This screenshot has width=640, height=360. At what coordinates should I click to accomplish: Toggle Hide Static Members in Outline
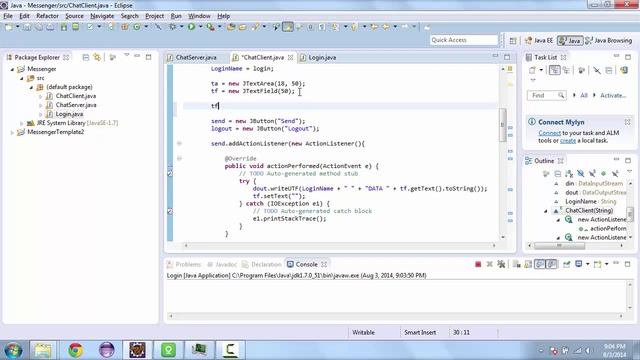coord(592,174)
